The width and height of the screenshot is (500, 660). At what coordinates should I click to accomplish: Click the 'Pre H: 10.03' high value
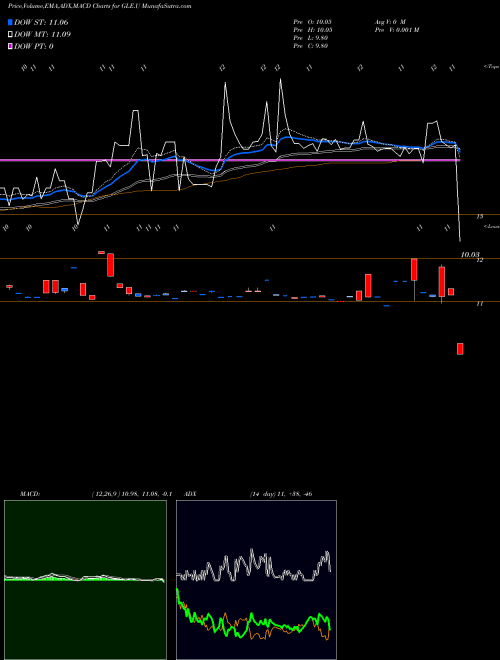tap(313, 30)
